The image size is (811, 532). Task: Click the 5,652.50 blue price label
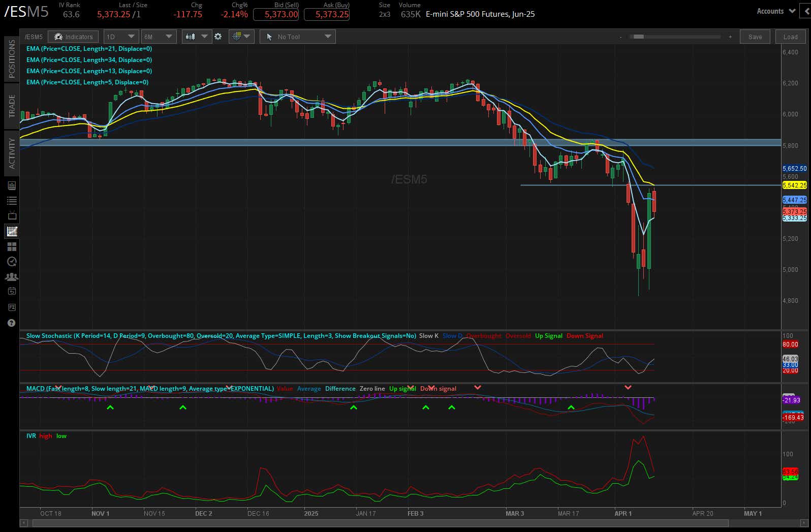(794, 168)
